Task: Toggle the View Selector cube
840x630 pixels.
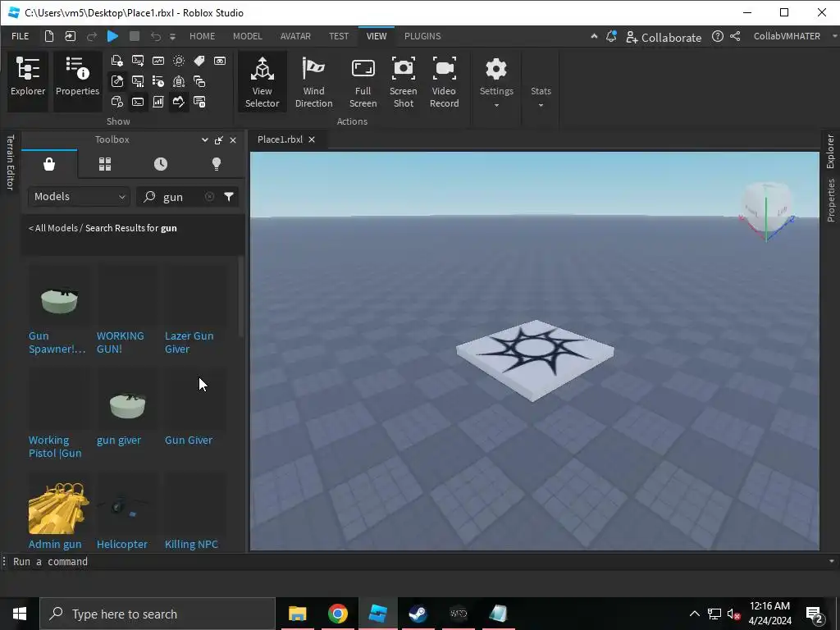Action: coord(262,81)
